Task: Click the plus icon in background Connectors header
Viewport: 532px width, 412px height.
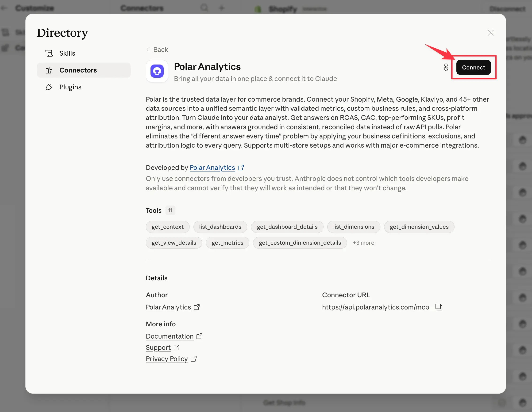Action: [x=221, y=8]
